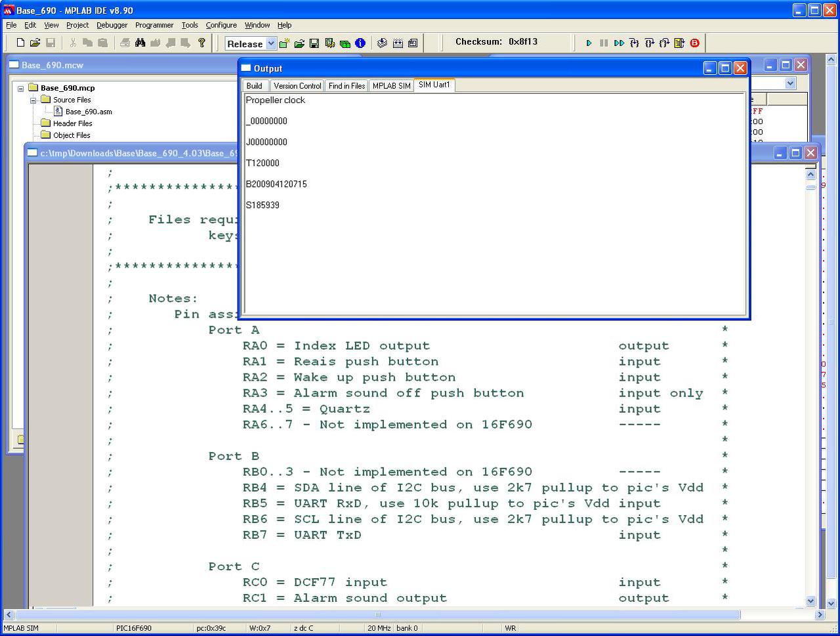Open the Tools menu

[190, 25]
